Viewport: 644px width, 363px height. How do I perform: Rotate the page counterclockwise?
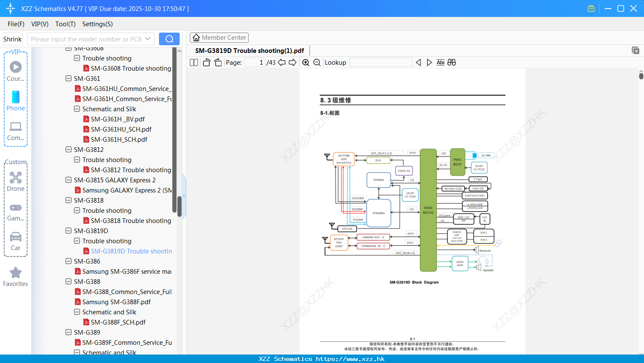[206, 62]
